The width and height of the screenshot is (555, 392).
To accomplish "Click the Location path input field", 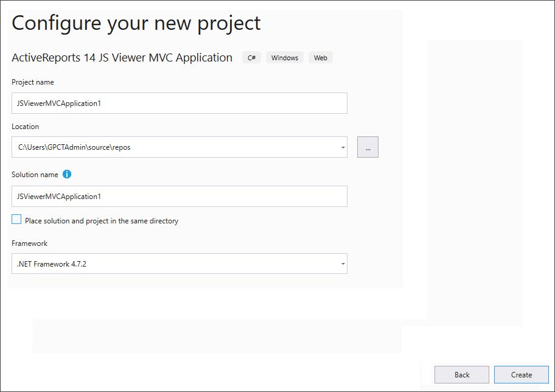I will coord(176,147).
